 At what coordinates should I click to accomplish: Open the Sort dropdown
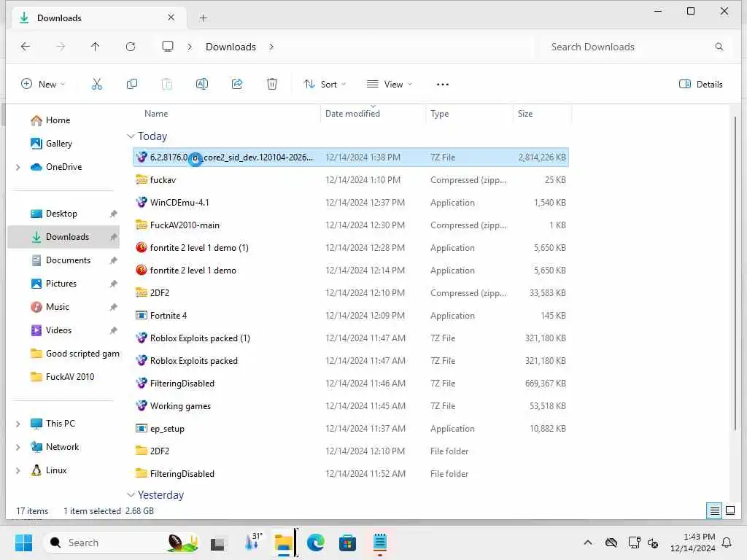point(325,85)
